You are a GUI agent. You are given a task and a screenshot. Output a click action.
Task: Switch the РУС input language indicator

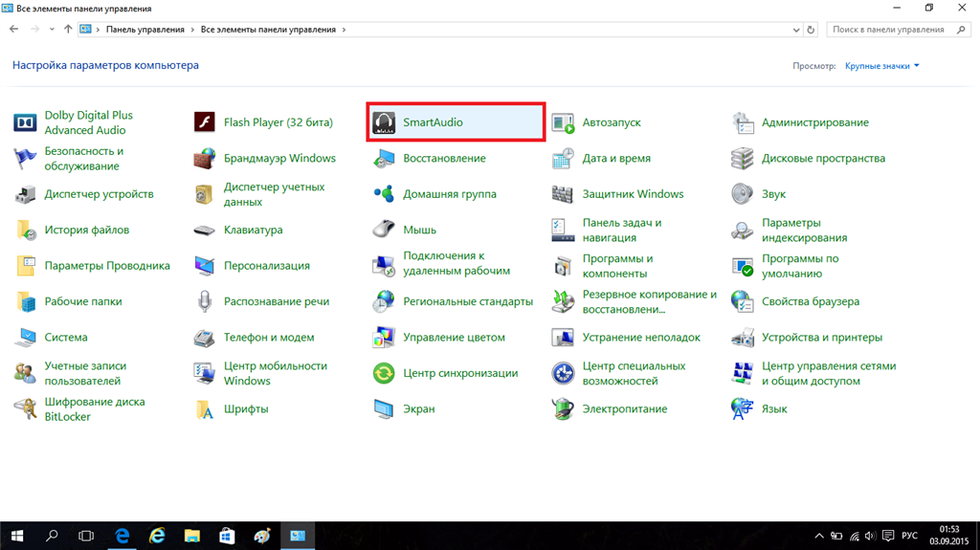(x=909, y=537)
